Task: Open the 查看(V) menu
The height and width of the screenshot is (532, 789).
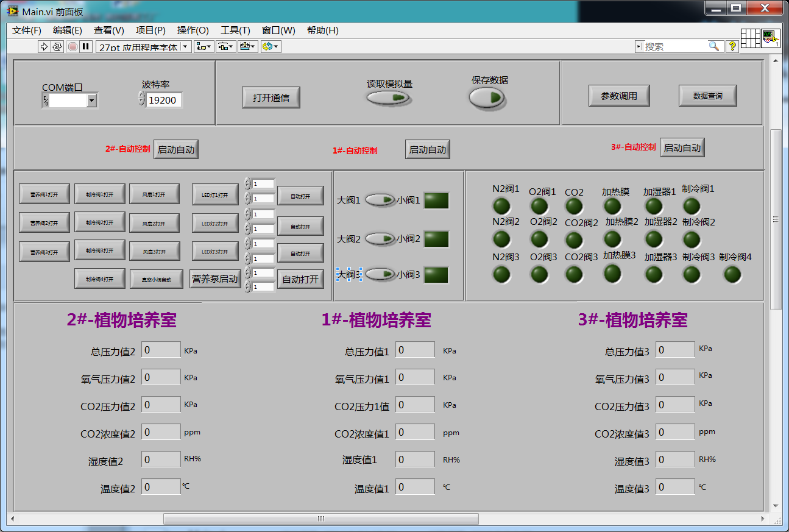Action: tap(109, 30)
